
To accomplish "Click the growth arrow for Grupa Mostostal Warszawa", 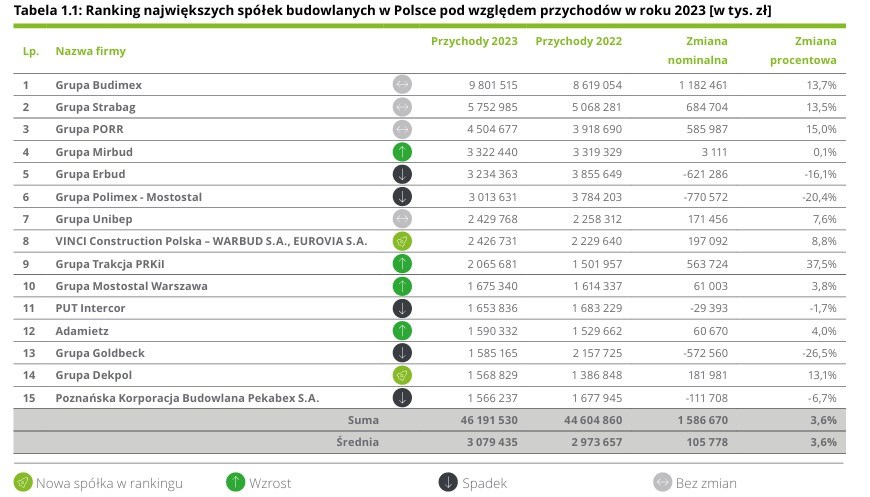I will click(x=402, y=286).
